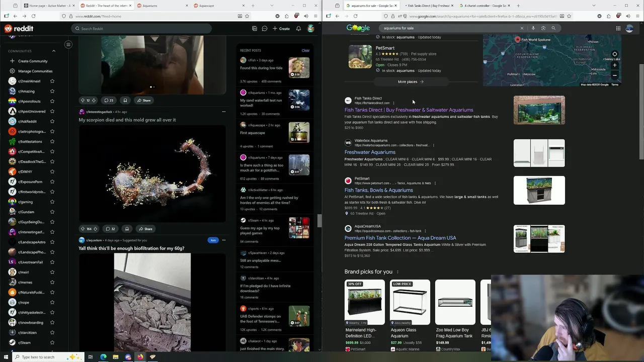This screenshot has height=362, width=644.
Task: Favorite r/gaming with star
Action: coord(52,202)
